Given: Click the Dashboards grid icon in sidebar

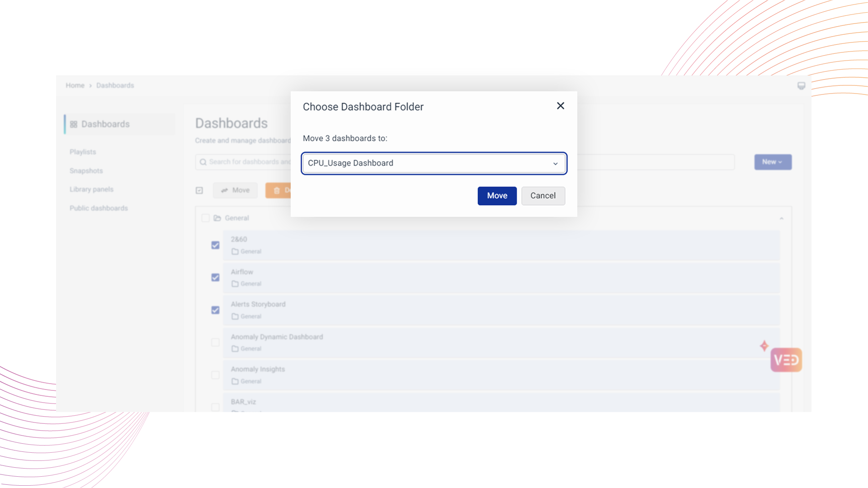Looking at the screenshot, I should 74,124.
